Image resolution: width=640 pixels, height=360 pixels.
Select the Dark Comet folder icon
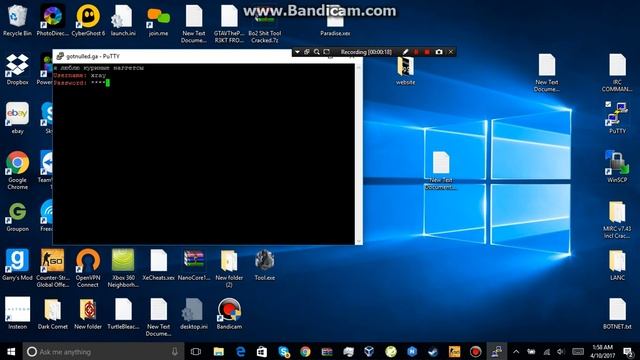tap(53, 313)
